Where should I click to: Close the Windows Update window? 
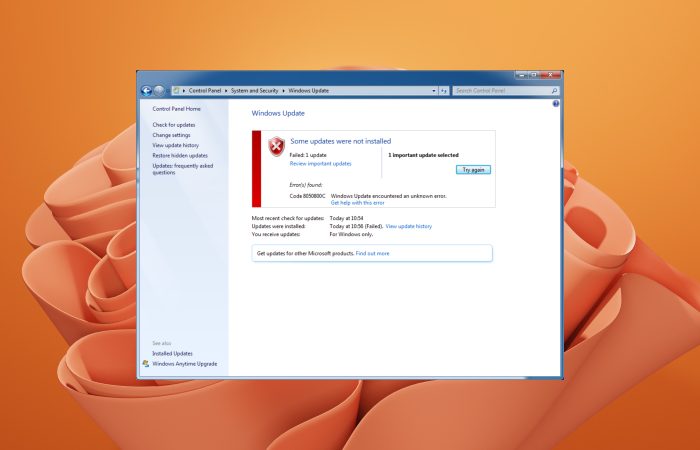click(550, 75)
